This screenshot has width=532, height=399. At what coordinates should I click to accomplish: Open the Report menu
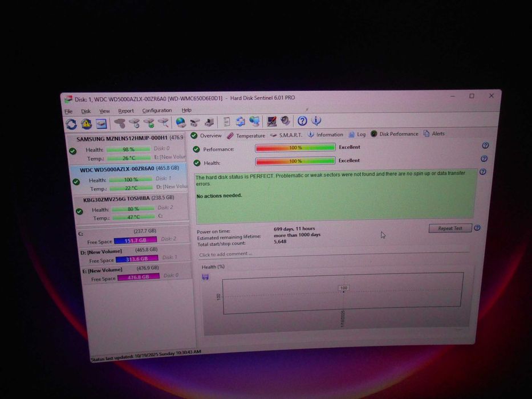point(126,111)
